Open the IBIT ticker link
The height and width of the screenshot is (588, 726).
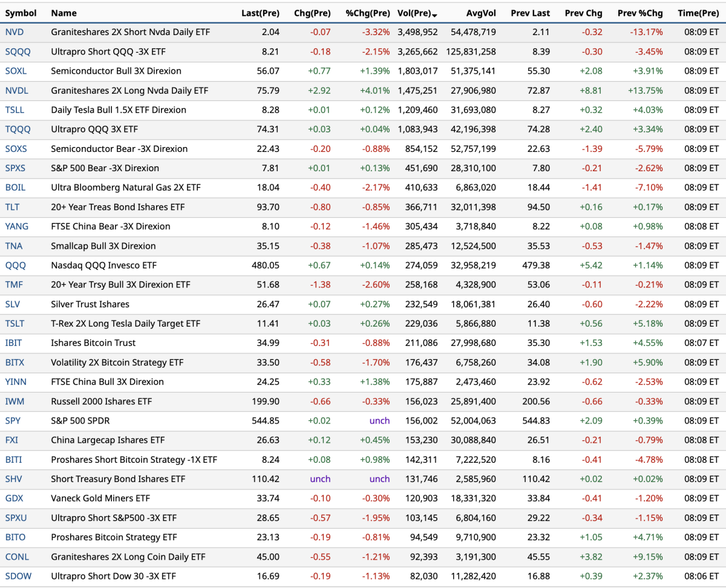click(14, 343)
